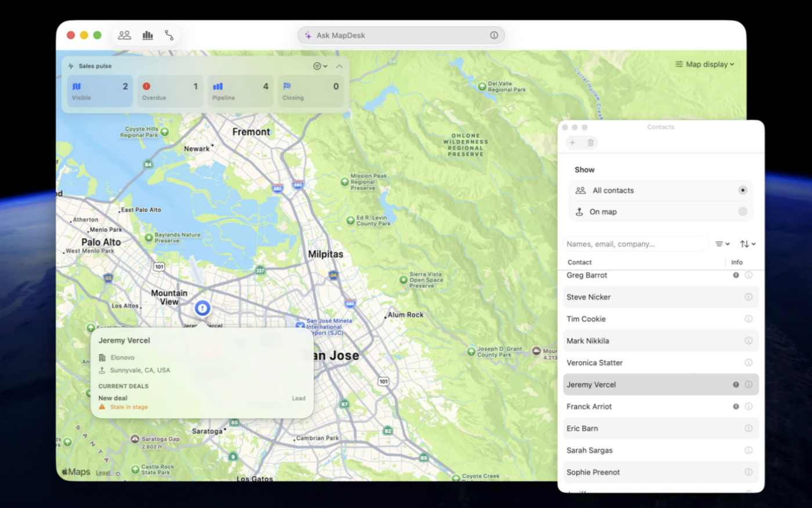Click the Mission Peak Regional Preserve marker
This screenshot has height=508, width=812.
pos(345,182)
